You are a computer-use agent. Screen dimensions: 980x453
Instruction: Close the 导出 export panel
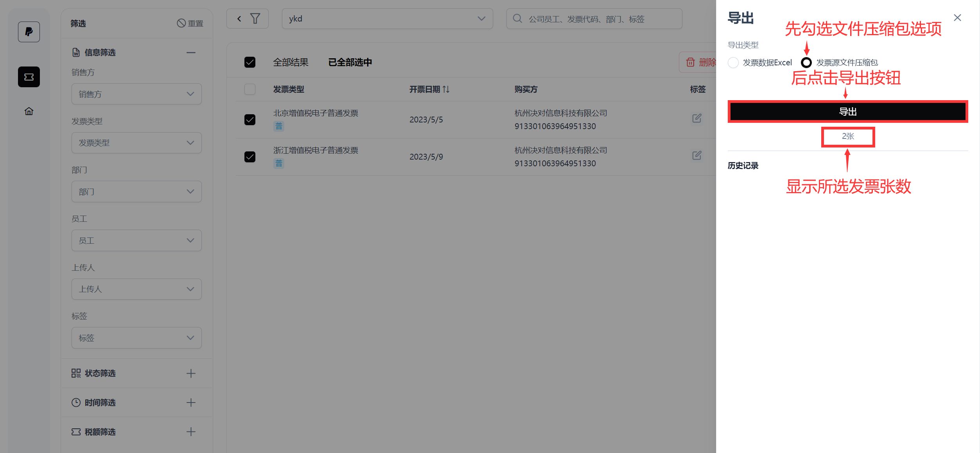coord(957,18)
